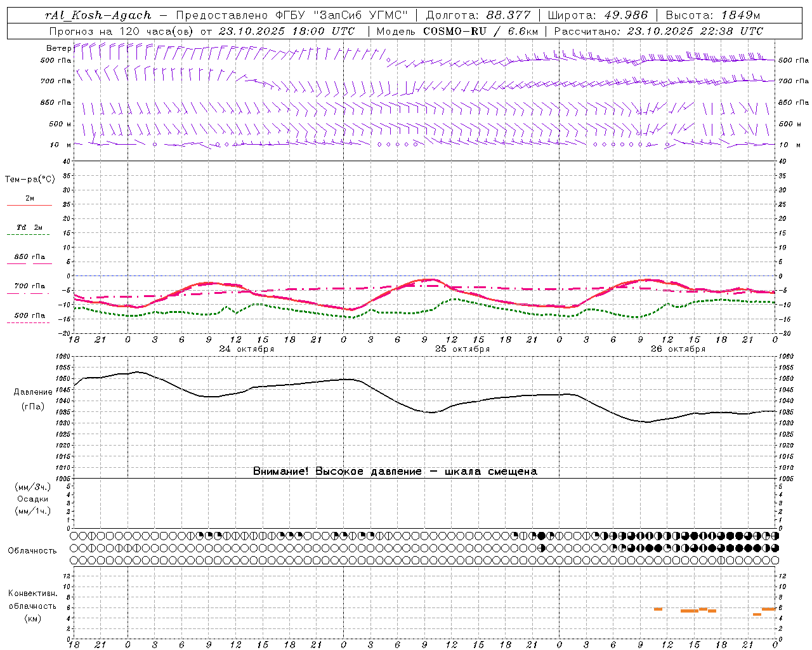Image resolution: width=812 pixels, height=650 pixels.
Task: Click the 'Ветер' wind panel label
Action: 58,48
